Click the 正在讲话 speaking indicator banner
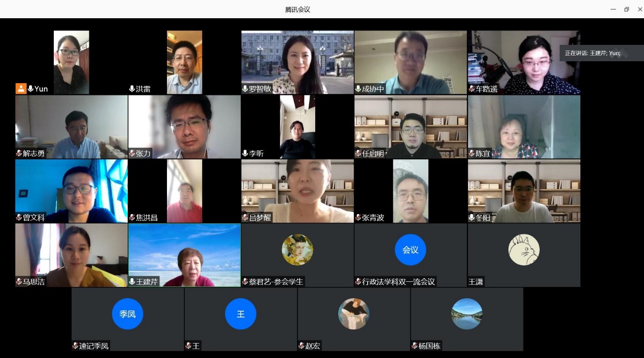644x358 pixels. [593, 53]
